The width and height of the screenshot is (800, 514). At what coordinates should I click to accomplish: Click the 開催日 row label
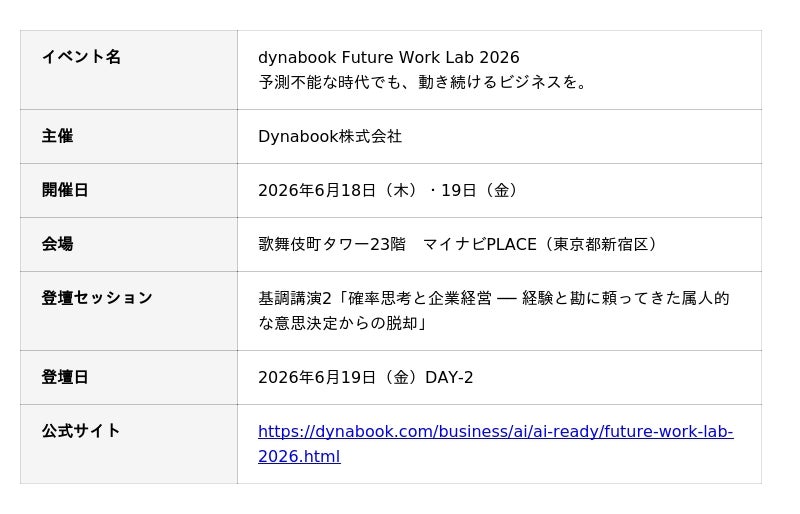(65, 190)
